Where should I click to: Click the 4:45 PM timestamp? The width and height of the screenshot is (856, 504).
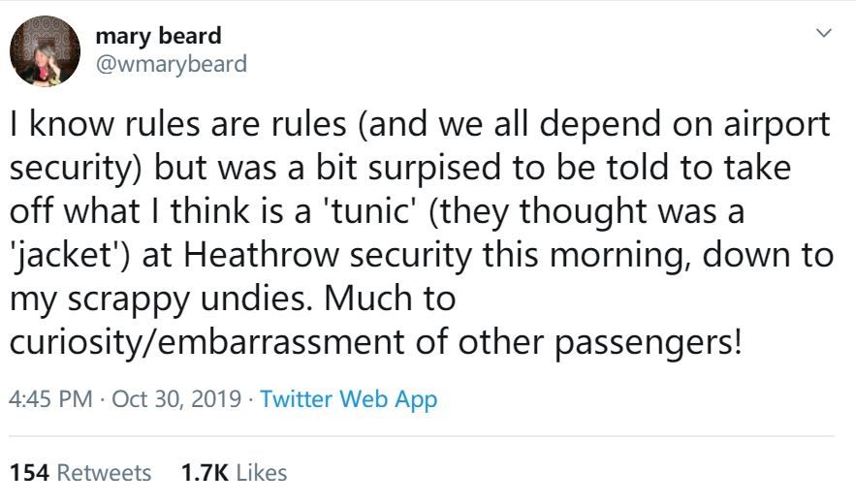[x=51, y=398]
